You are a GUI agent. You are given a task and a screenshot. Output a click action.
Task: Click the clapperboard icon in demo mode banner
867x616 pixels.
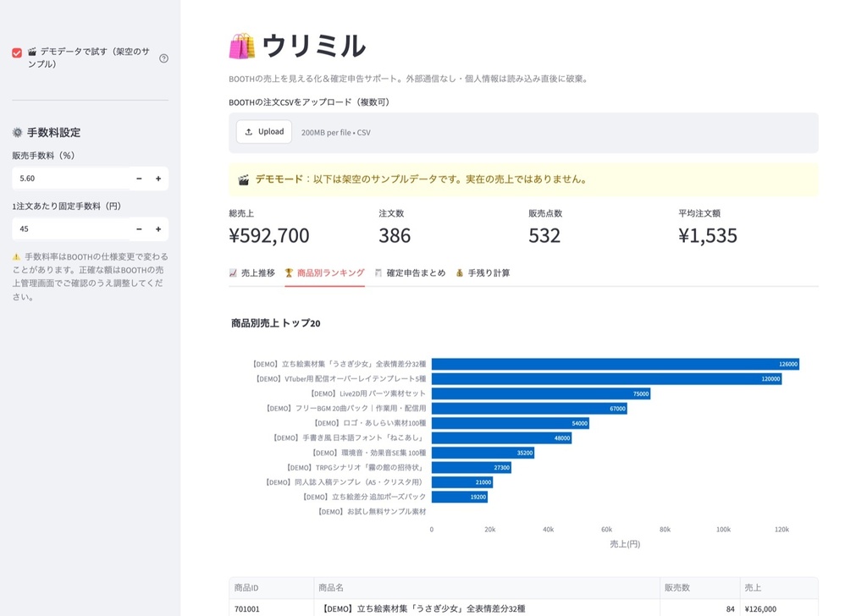tap(243, 179)
